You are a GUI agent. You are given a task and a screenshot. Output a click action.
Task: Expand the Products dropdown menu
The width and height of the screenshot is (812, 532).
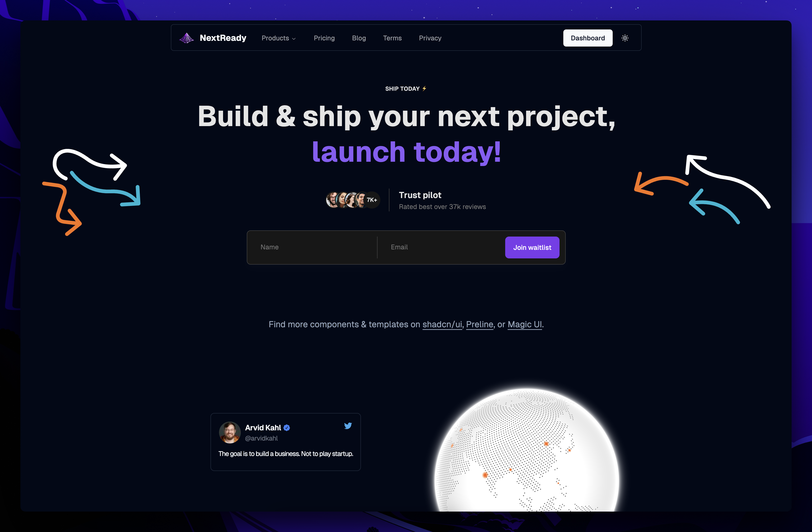coord(278,38)
